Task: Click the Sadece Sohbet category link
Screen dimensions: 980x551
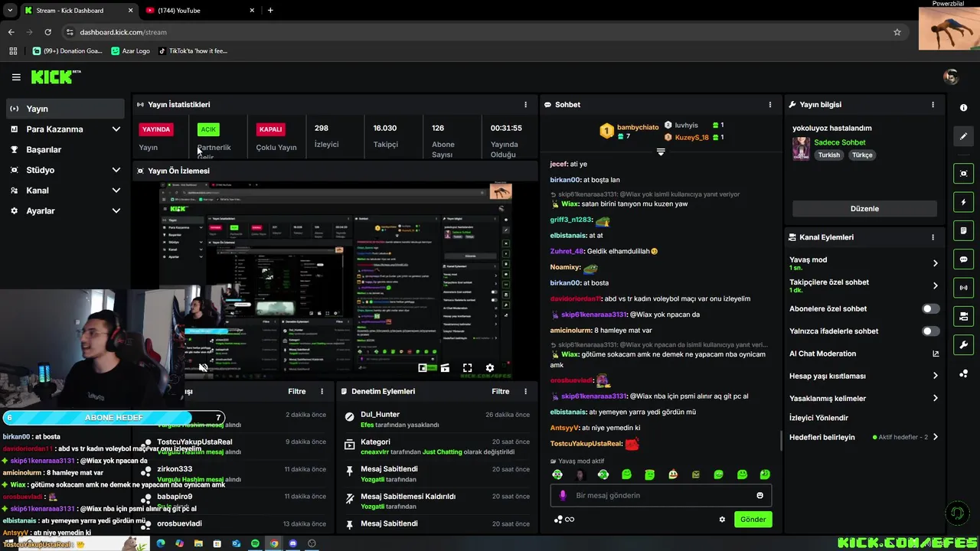Action: pos(840,142)
